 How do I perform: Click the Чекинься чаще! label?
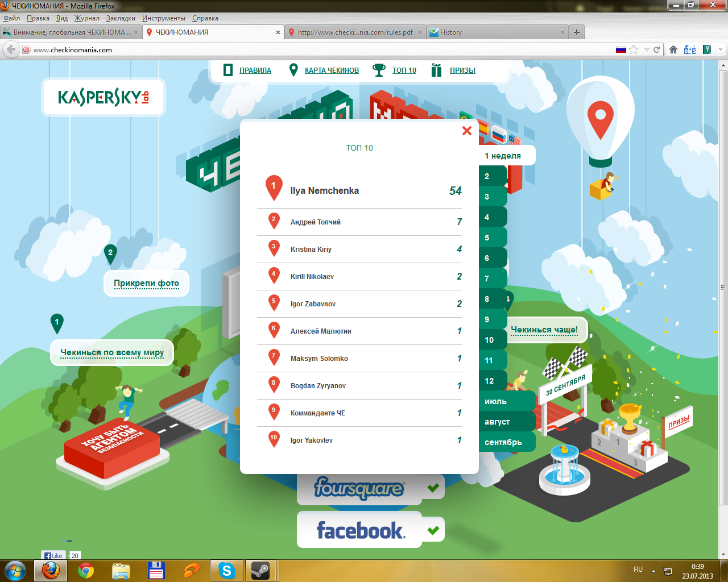[544, 330]
